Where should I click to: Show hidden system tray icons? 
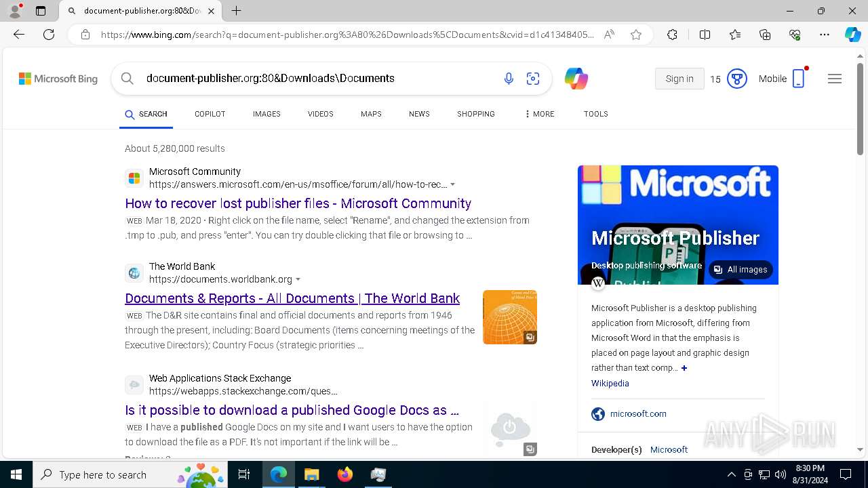point(731,474)
